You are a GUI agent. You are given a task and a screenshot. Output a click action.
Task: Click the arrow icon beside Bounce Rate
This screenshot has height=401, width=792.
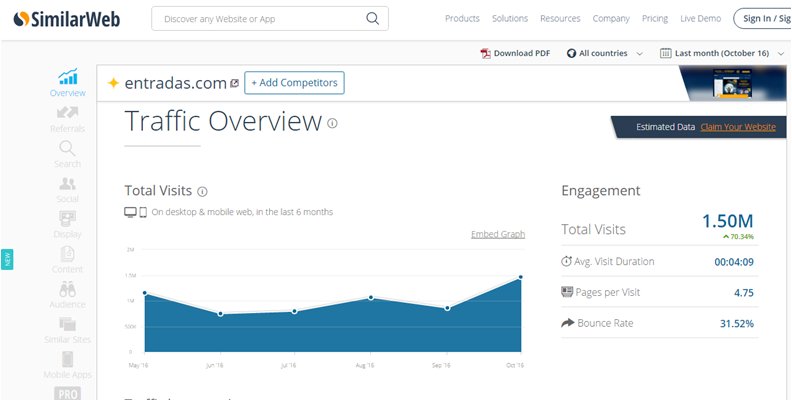coord(568,322)
